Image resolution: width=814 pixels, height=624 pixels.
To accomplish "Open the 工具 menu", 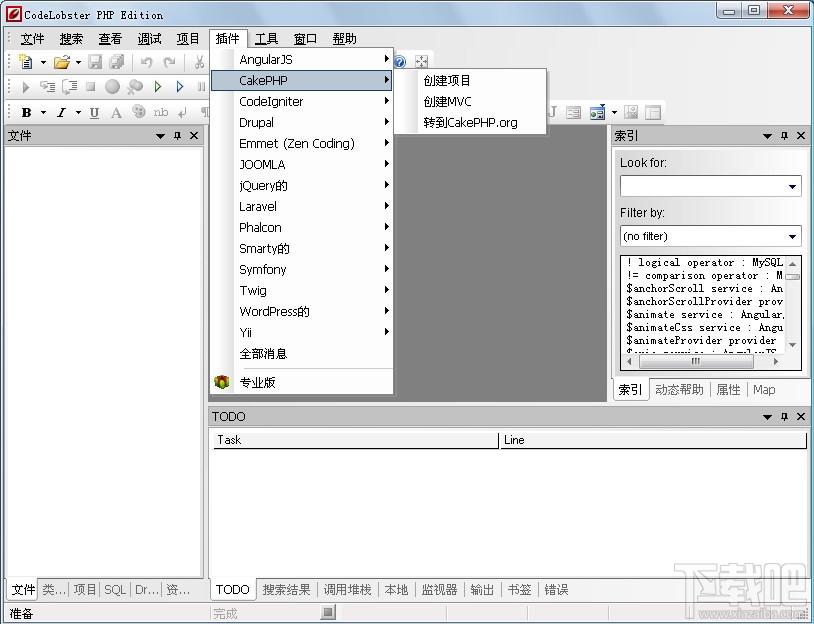I will coord(266,39).
